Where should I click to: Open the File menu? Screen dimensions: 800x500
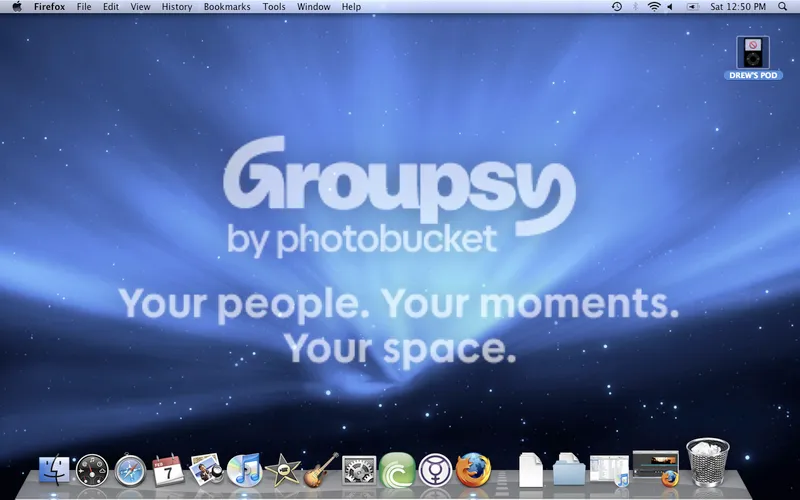(x=84, y=7)
